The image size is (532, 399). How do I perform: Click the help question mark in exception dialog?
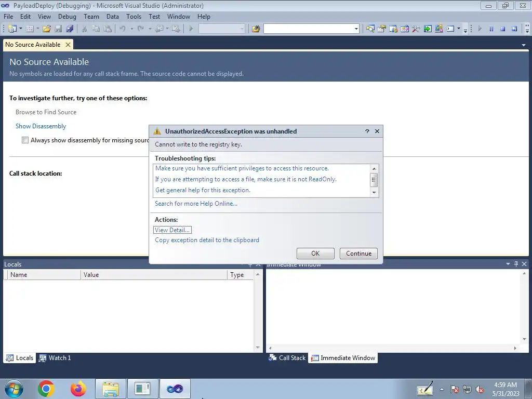pos(367,131)
